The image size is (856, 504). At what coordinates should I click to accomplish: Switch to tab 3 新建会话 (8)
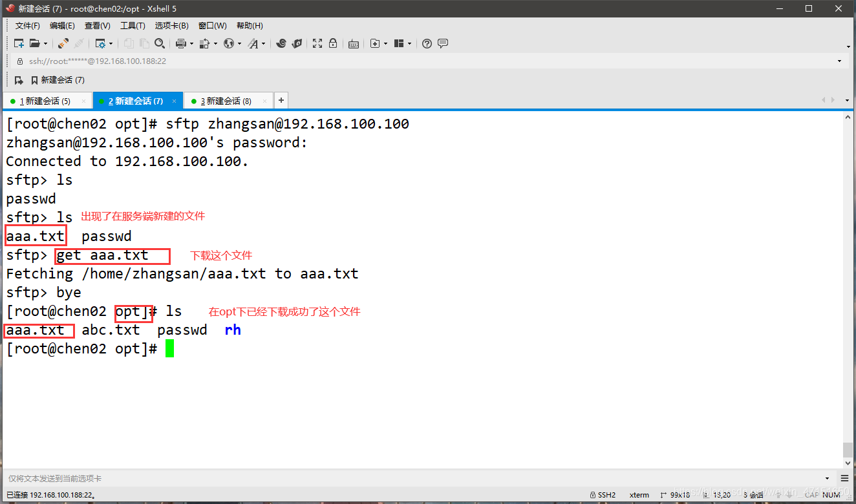[x=229, y=101]
